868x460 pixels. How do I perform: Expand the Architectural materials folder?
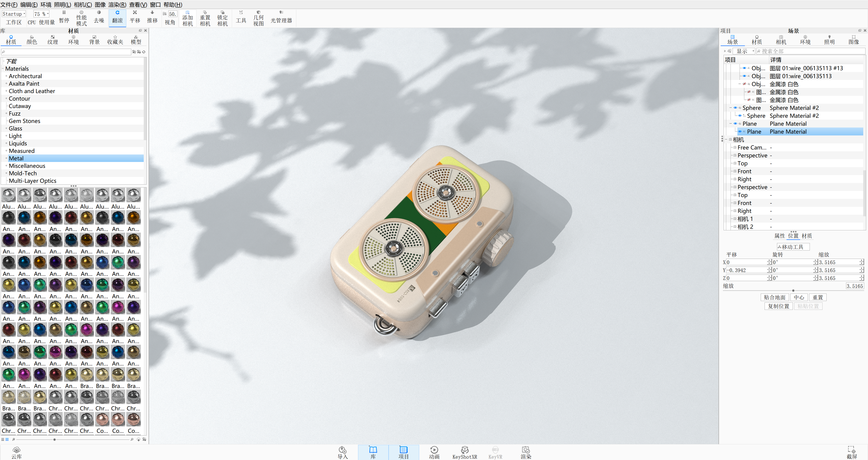[x=6, y=76]
